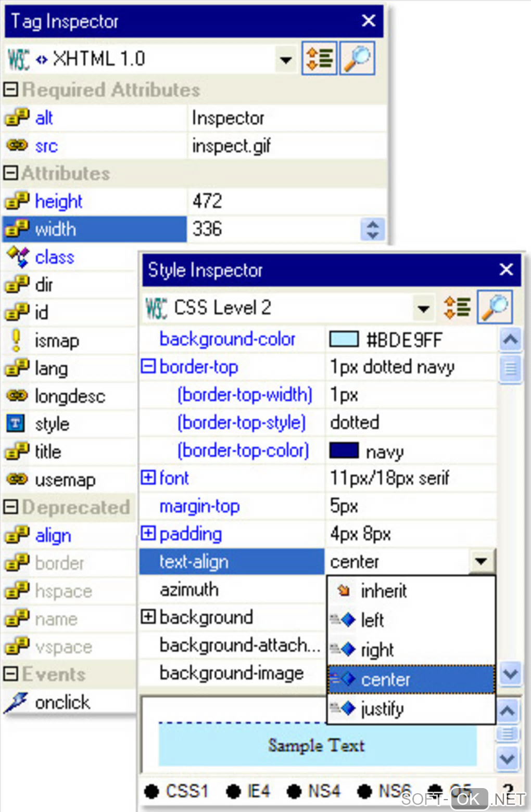Open the CSS Level 2 dropdown
Viewport: 531px width, 812px height.
click(x=424, y=308)
